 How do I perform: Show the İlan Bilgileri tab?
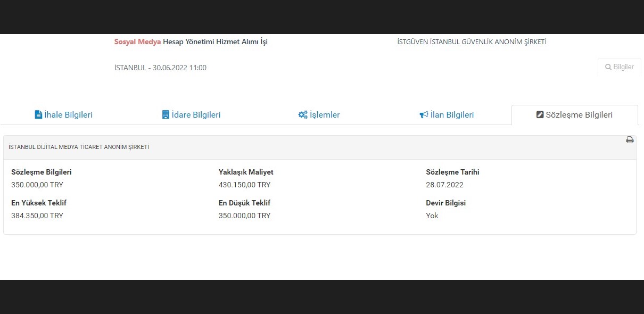click(x=452, y=115)
